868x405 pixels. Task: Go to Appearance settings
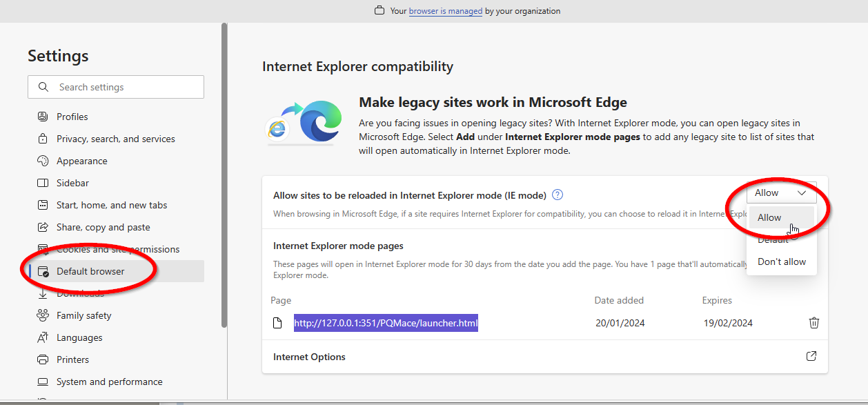[117, 161]
